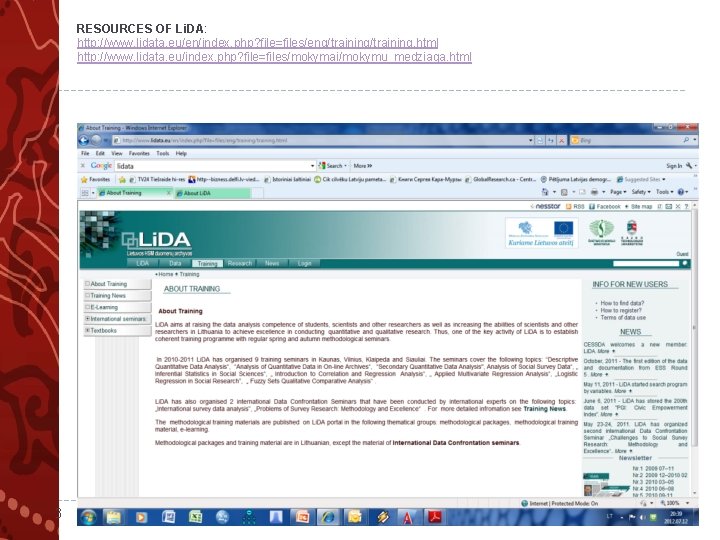This screenshot has height=540, width=720.
Task: Open the Safety dropdown menu
Action: (641, 192)
